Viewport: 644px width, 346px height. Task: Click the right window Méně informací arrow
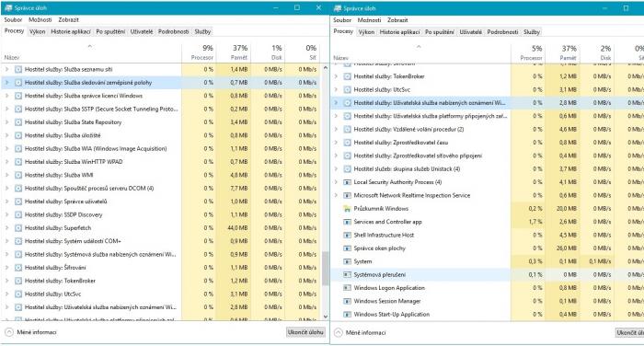click(338, 332)
